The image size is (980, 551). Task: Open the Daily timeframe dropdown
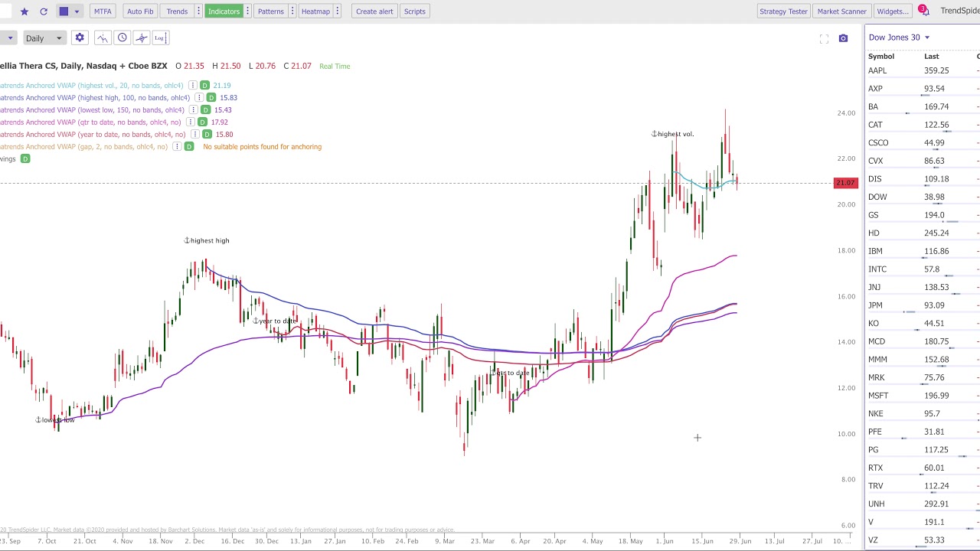coord(43,38)
